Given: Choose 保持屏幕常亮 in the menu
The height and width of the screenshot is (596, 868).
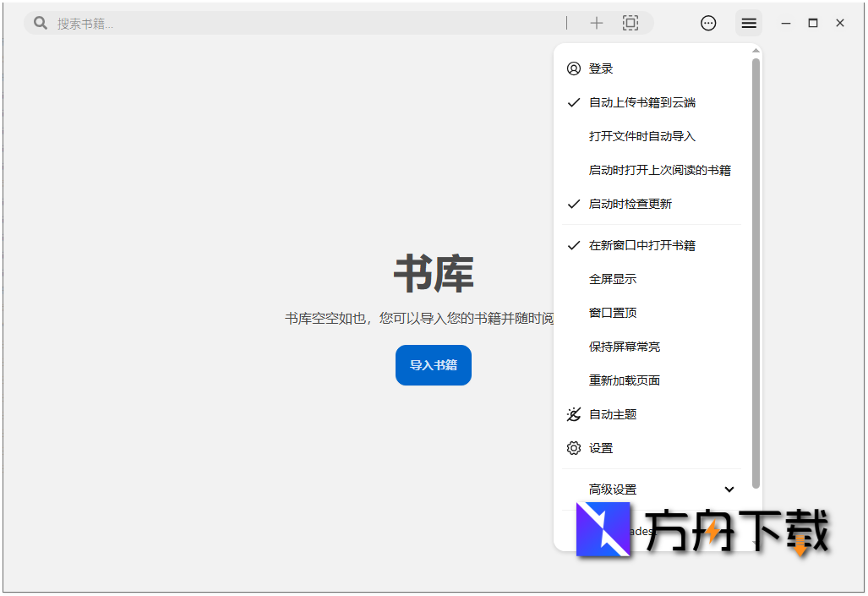Looking at the screenshot, I should pos(624,347).
